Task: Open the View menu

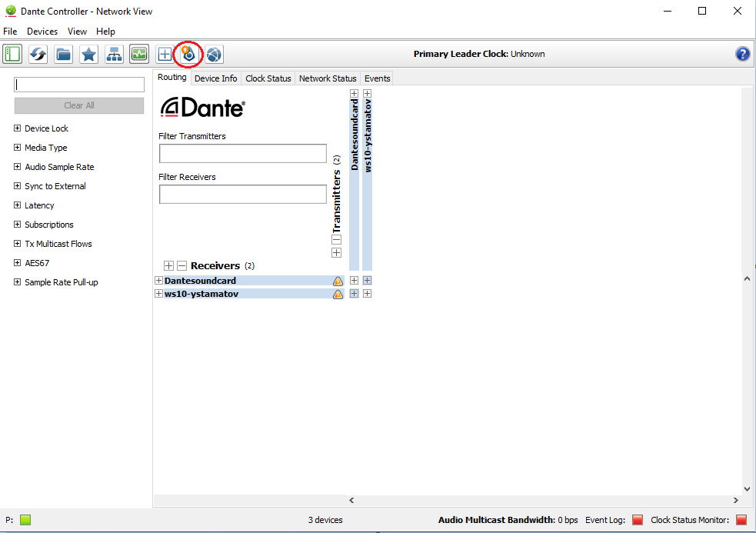Action: (77, 32)
